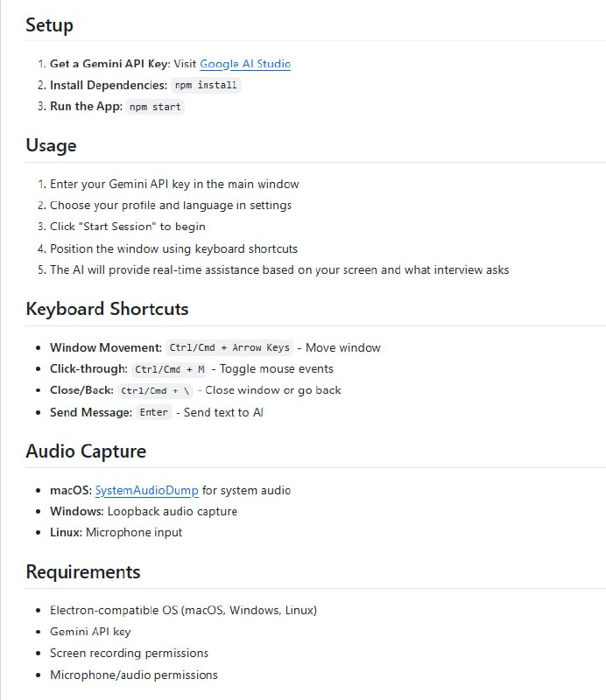Open the SystemAudioDump link
This screenshot has height=700, width=606.
coord(146,490)
